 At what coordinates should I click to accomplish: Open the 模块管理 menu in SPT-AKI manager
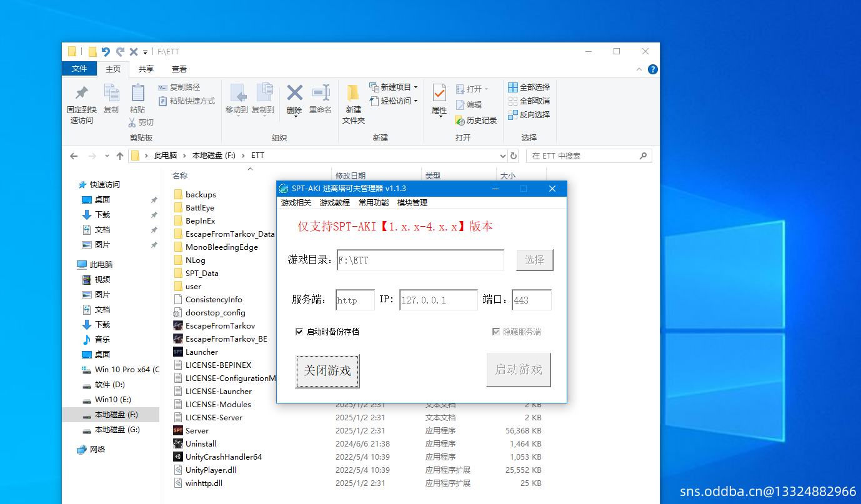click(x=412, y=203)
